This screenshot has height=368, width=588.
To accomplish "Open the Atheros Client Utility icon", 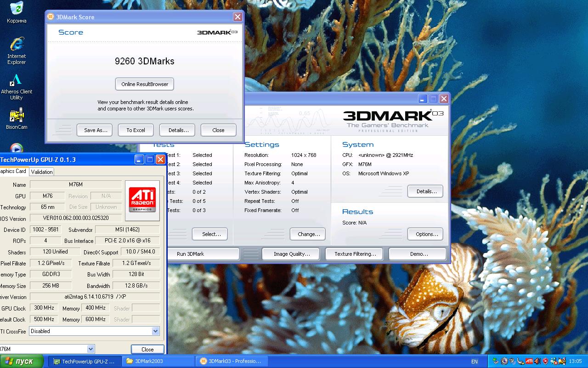I will tap(17, 86).
